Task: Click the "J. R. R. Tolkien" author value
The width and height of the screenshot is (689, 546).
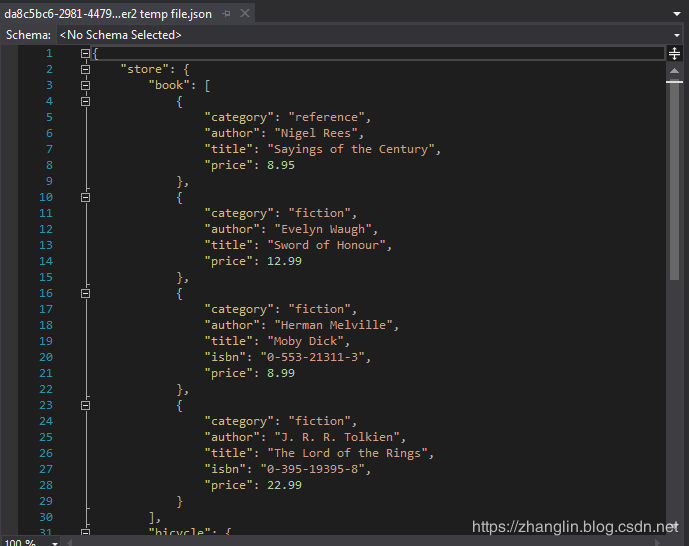Action: tap(337, 437)
